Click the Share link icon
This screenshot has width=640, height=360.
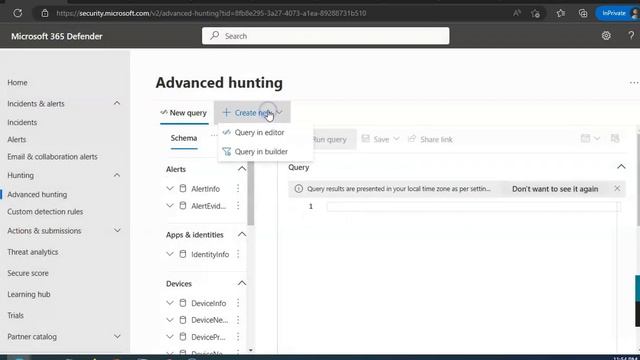pos(412,139)
